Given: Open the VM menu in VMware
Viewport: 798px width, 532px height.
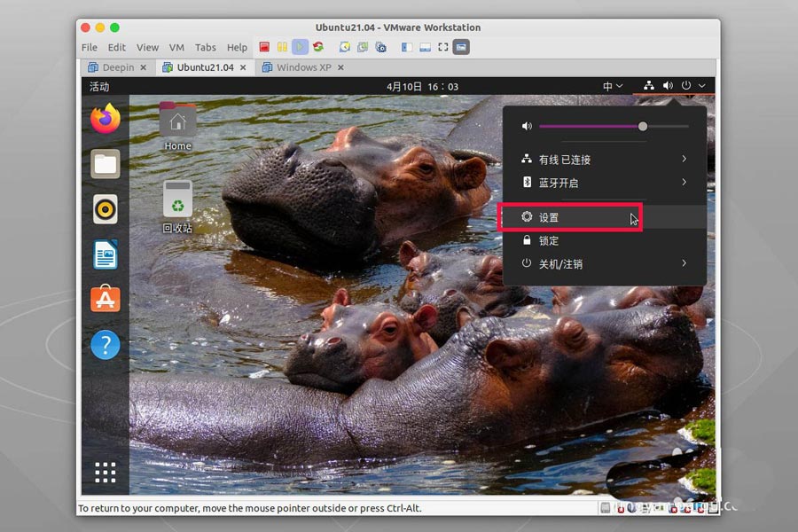Looking at the screenshot, I should (x=176, y=47).
